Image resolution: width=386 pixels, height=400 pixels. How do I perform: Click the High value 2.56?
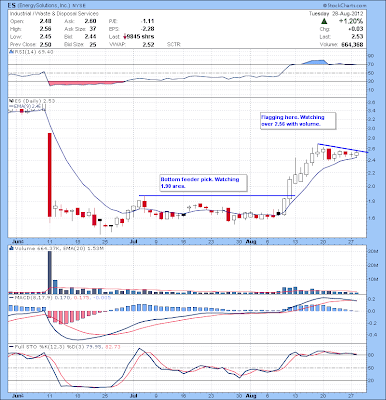point(45,29)
